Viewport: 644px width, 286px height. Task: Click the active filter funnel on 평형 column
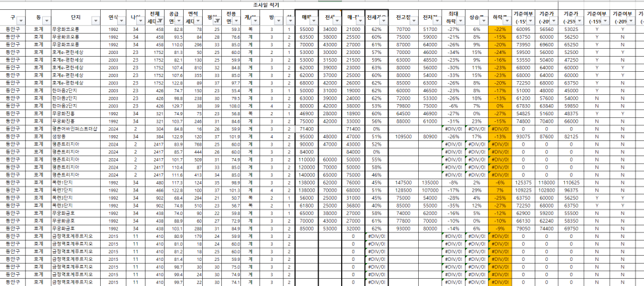click(x=216, y=20)
